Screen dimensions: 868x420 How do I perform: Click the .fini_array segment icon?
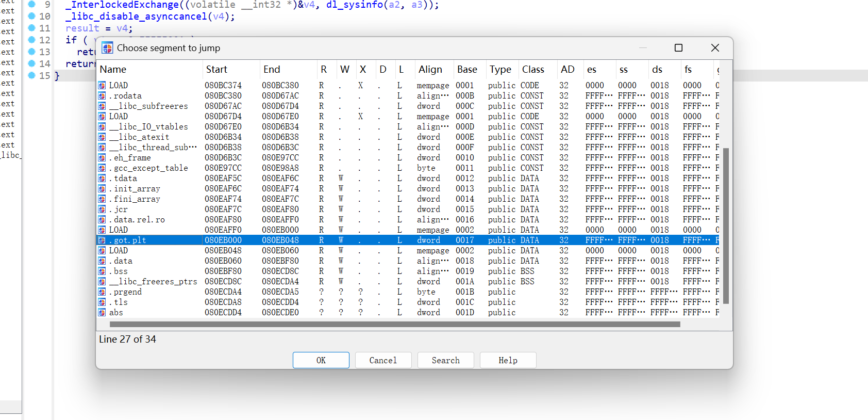click(102, 199)
